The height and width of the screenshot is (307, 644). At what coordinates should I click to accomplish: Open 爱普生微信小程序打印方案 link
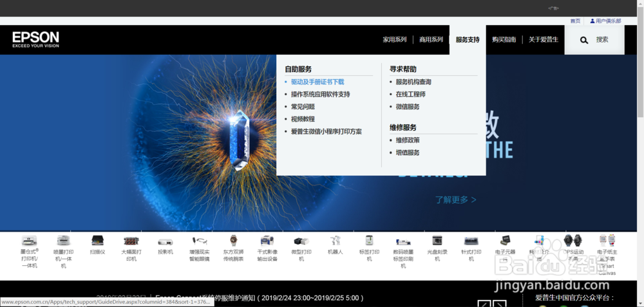coord(327,132)
